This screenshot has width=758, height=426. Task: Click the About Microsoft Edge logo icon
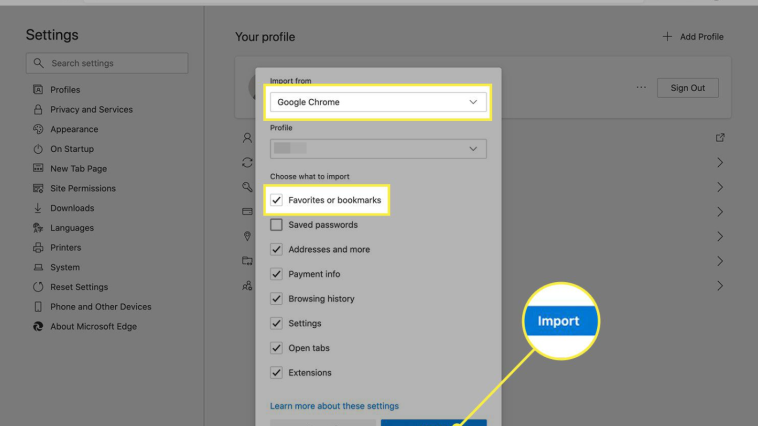coord(39,327)
